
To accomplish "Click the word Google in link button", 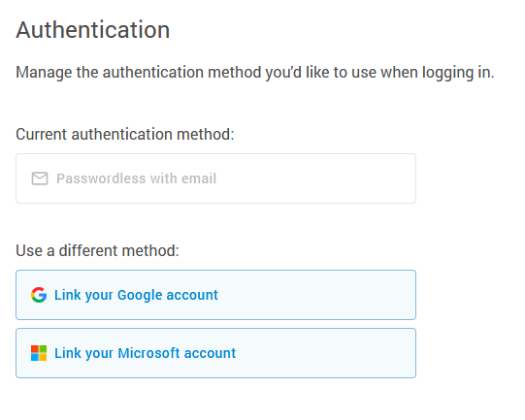I will (141, 295).
